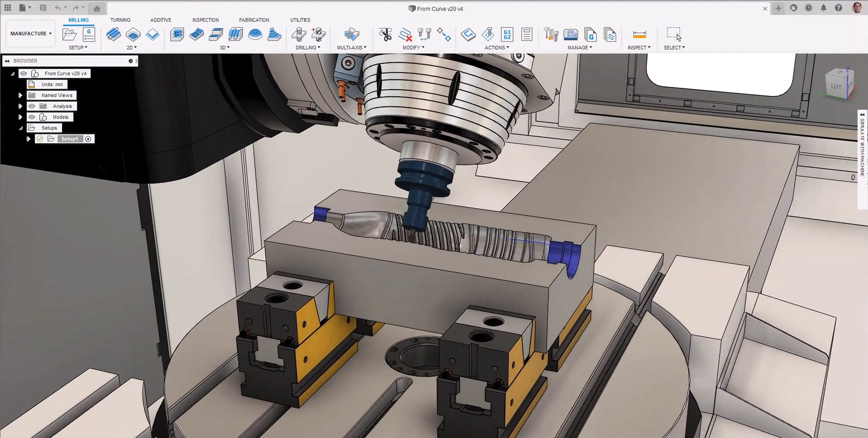This screenshot has width=868, height=438.
Task: Open the Machine Library icon
Action: (x=571, y=34)
